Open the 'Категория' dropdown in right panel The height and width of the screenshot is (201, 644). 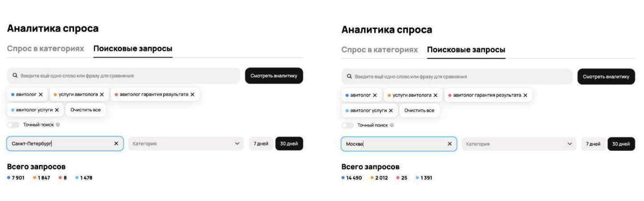519,144
